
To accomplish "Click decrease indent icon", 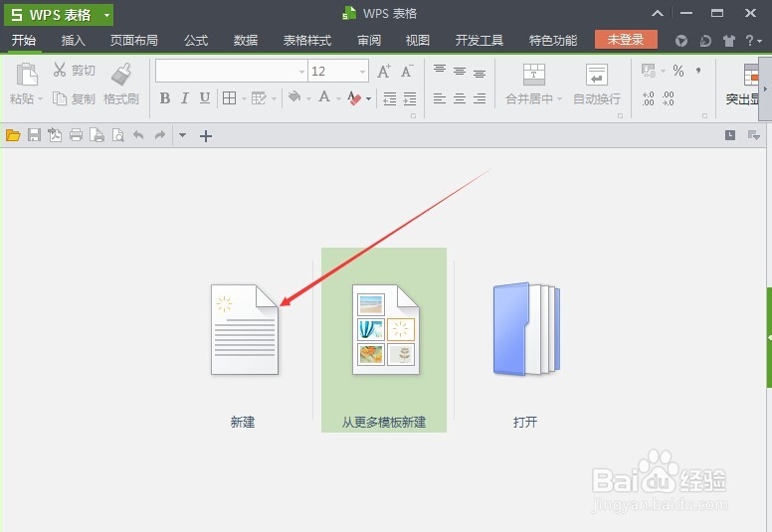I will pos(389,98).
